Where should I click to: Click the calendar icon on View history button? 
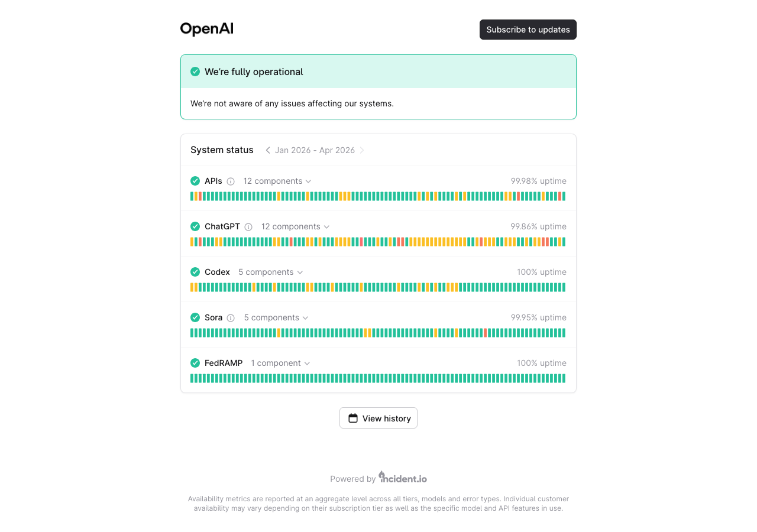tap(352, 418)
